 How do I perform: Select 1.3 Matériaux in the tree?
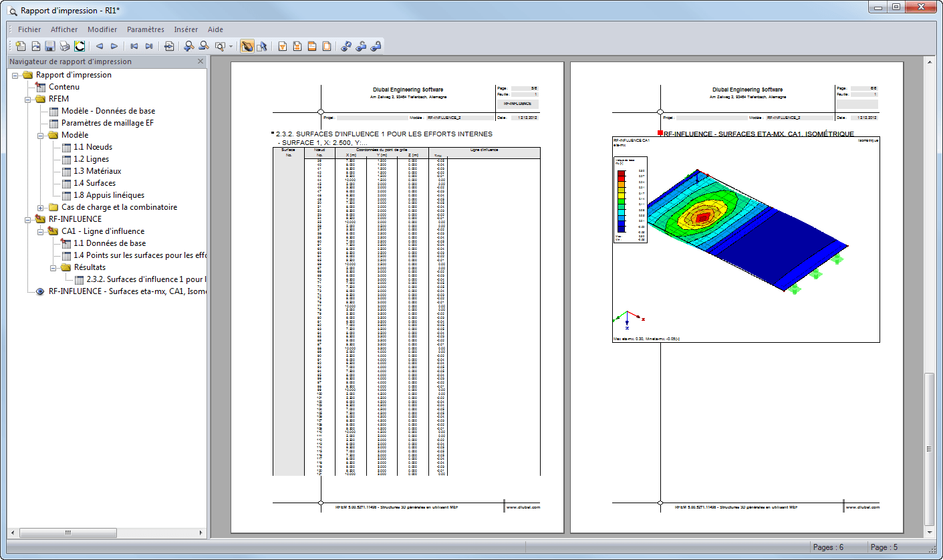[x=97, y=171]
